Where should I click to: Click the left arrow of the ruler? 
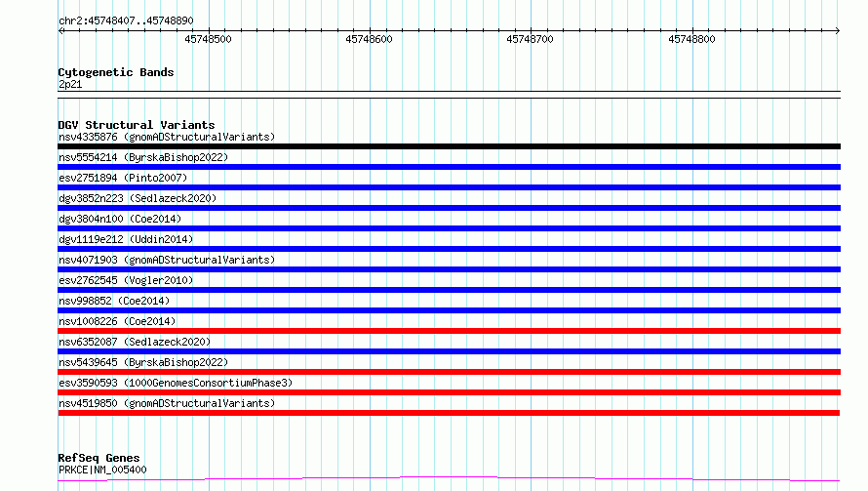click(60, 30)
